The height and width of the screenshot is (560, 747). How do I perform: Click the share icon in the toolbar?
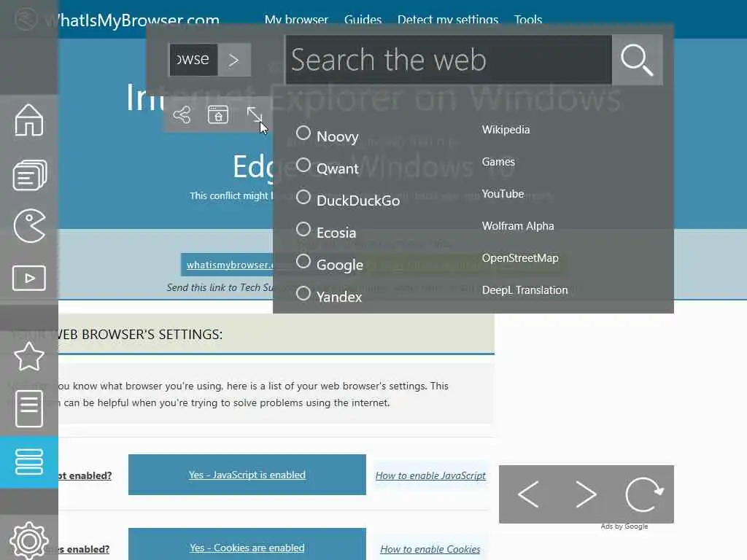coord(182,114)
